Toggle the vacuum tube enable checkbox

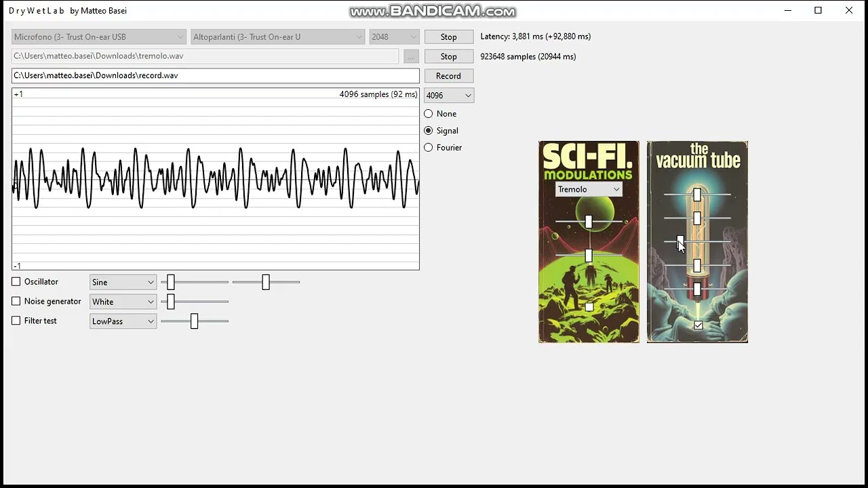click(x=698, y=325)
